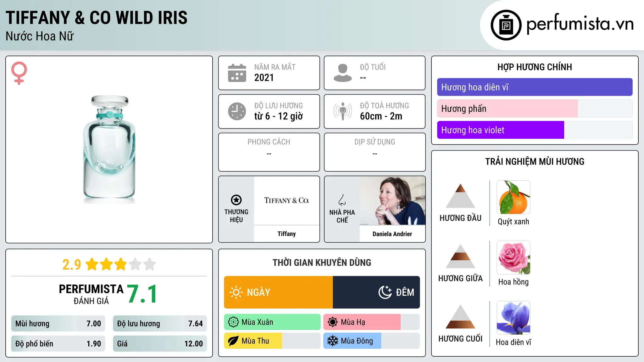Click the "Mùi hương" 7.00 score row
This screenshot has width=644, height=362.
pos(58,324)
